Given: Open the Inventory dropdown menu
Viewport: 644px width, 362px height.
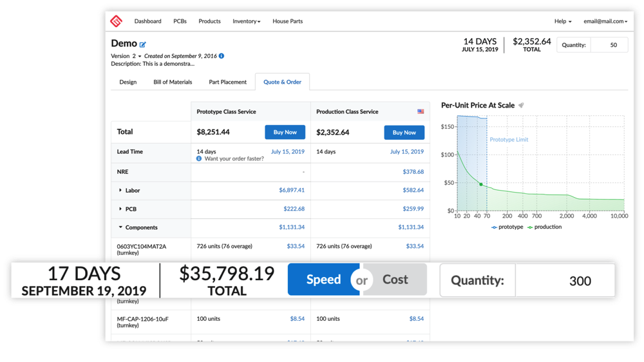Looking at the screenshot, I should 246,21.
